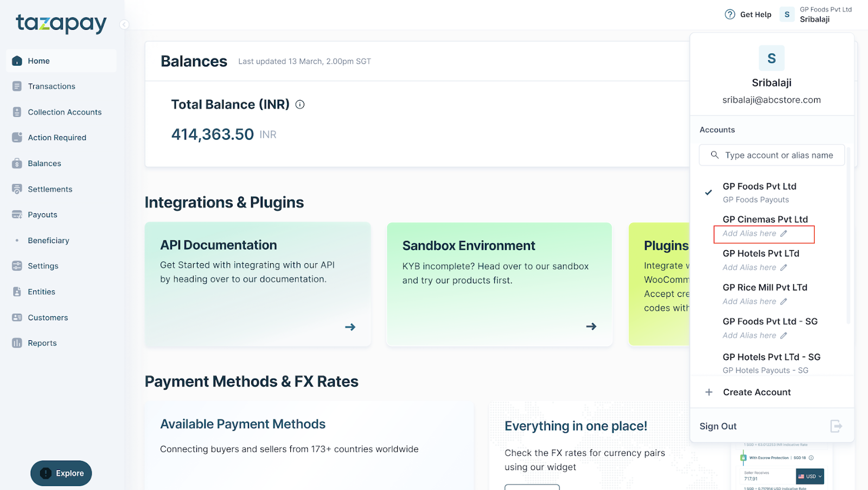The image size is (868, 490).
Task: Click pencil icon under GP Cinemas Pvt Ltd
Action: [x=783, y=233]
